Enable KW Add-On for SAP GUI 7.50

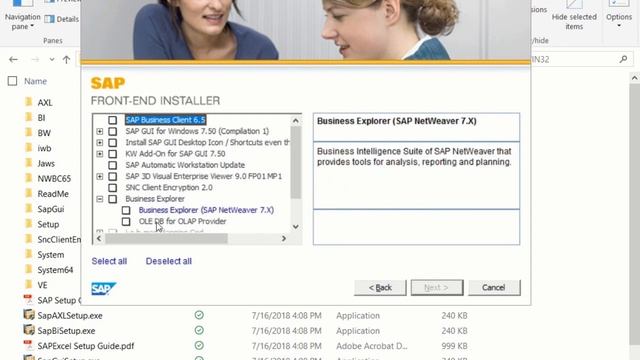click(x=113, y=154)
